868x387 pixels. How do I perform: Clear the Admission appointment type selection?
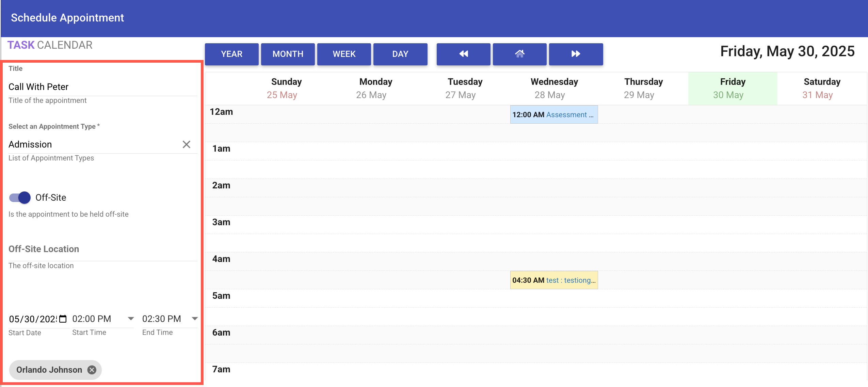(x=186, y=144)
